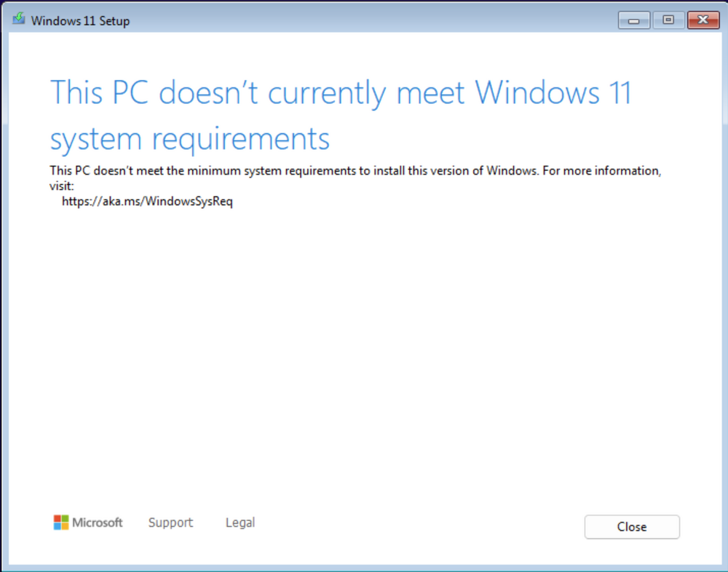Viewport: 728px width, 572px height.
Task: Click the https://aka.ms/WindowsSysReq text
Action: [147, 201]
